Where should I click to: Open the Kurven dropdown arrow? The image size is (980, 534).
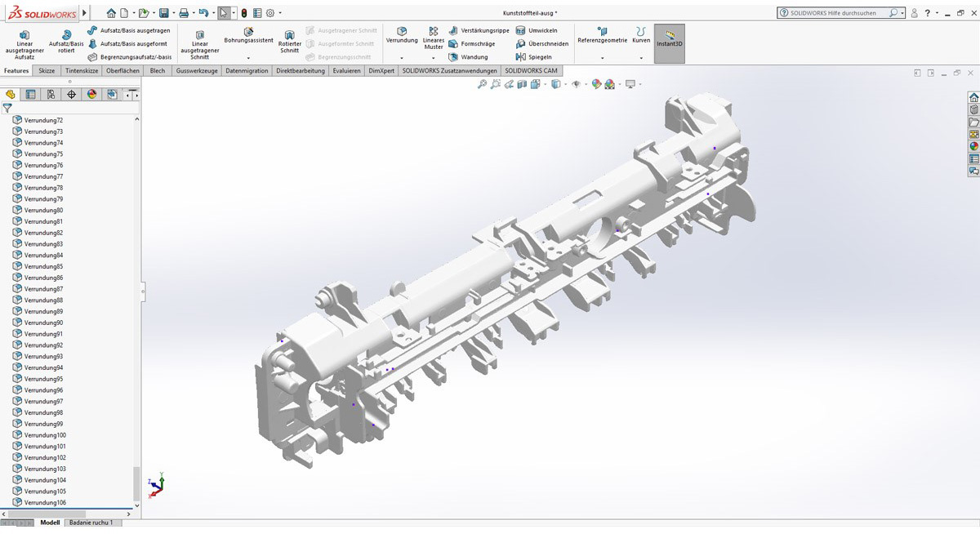click(641, 59)
